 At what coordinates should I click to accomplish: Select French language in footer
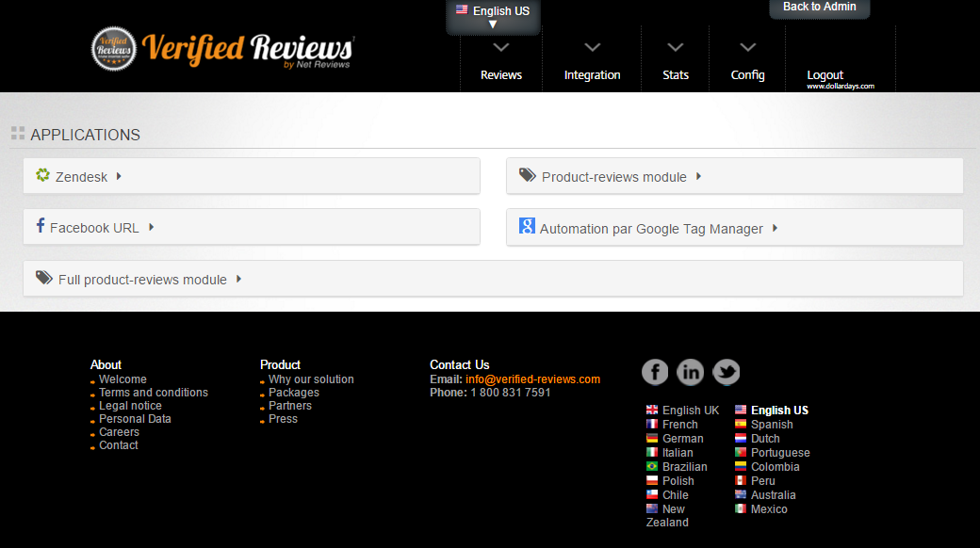tap(679, 425)
